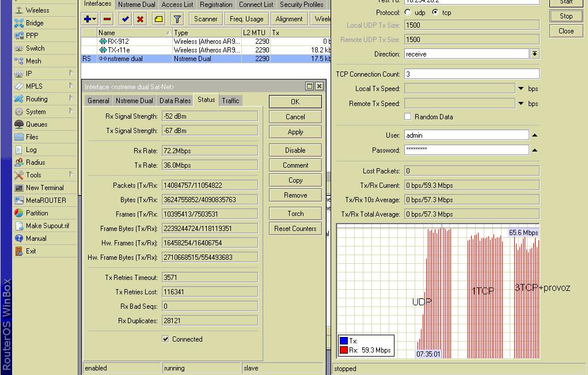This screenshot has width=588, height=375.
Task: Open the Registration tab
Action: click(216, 5)
